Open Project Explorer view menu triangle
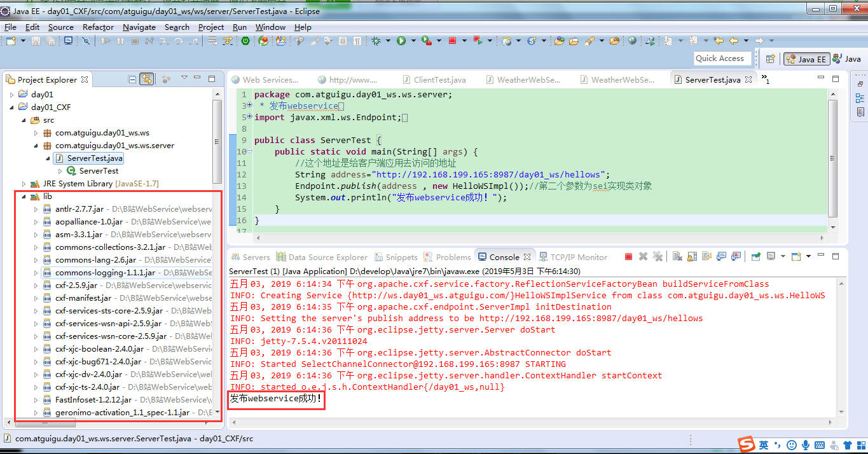868x454 pixels. pyautogui.click(x=184, y=78)
